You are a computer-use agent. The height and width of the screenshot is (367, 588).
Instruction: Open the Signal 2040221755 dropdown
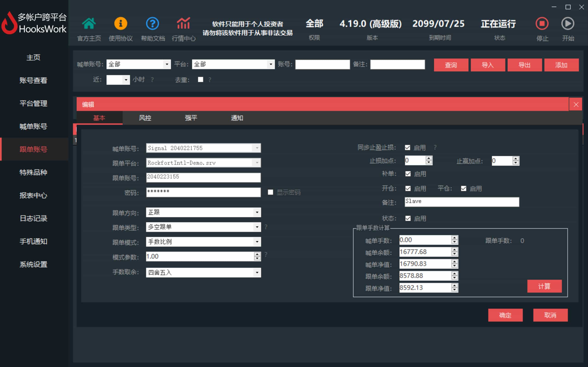click(x=203, y=148)
